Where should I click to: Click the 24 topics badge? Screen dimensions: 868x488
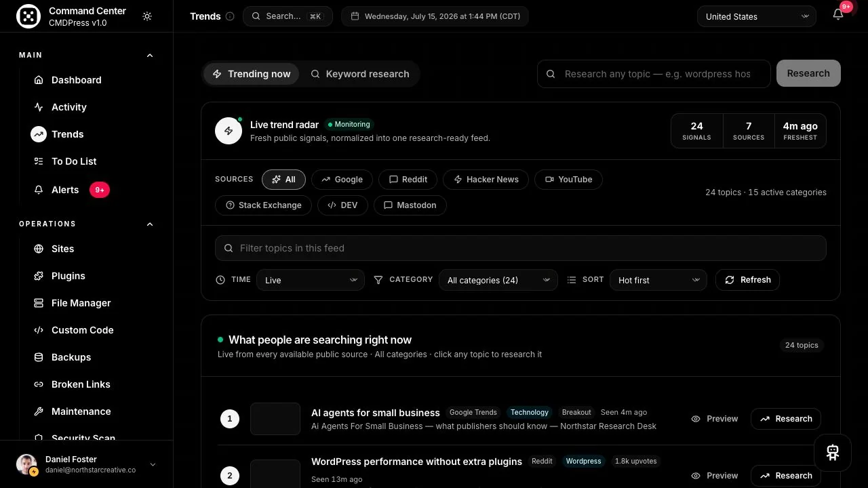(x=802, y=345)
